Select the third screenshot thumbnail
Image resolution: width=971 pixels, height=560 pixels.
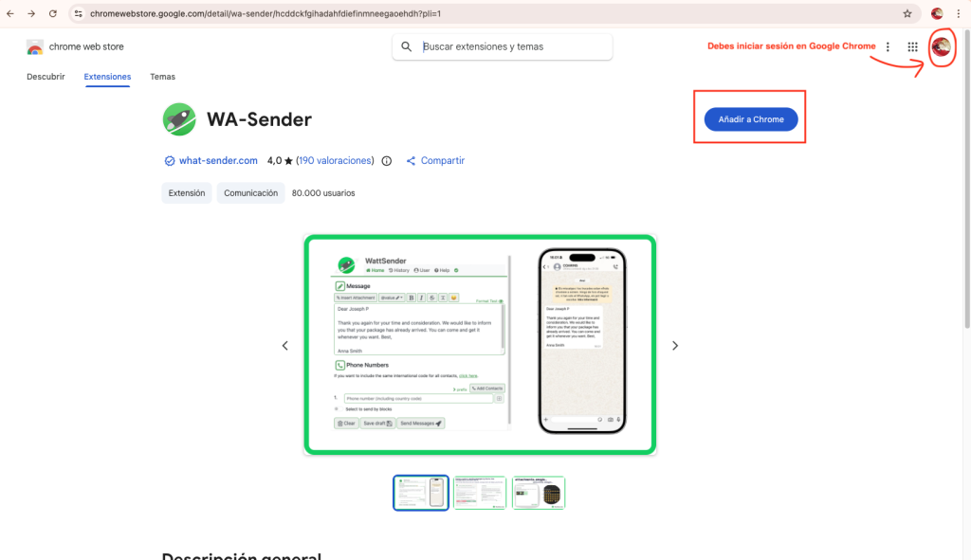coord(539,493)
